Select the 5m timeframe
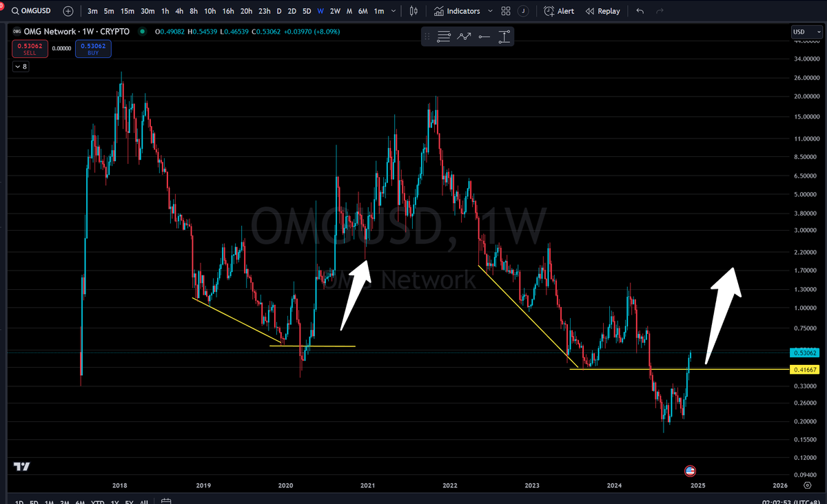The width and height of the screenshot is (827, 504). coord(109,11)
